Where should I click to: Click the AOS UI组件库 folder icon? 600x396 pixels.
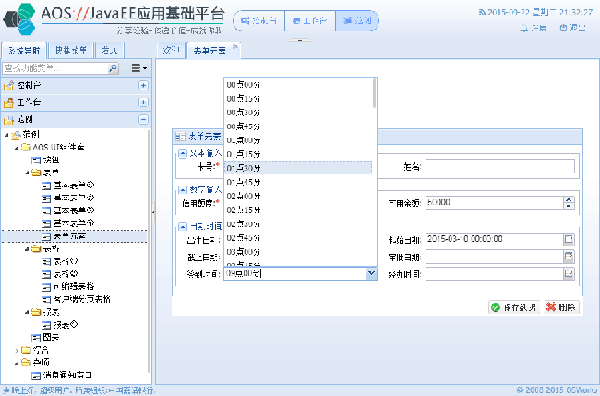point(26,147)
